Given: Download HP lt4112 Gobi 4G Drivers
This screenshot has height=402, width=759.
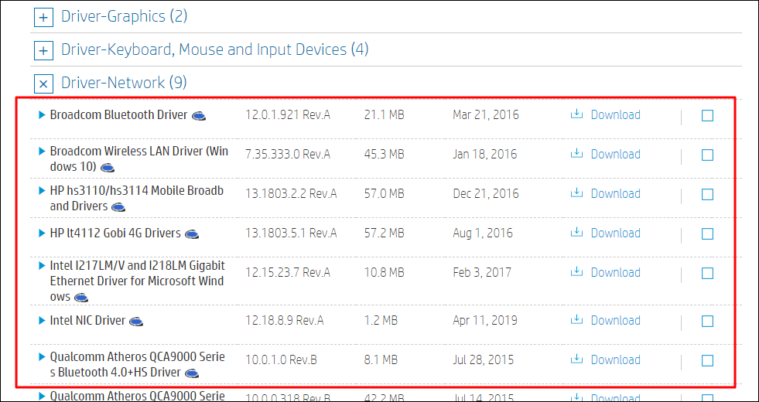Looking at the screenshot, I should pyautogui.click(x=615, y=233).
